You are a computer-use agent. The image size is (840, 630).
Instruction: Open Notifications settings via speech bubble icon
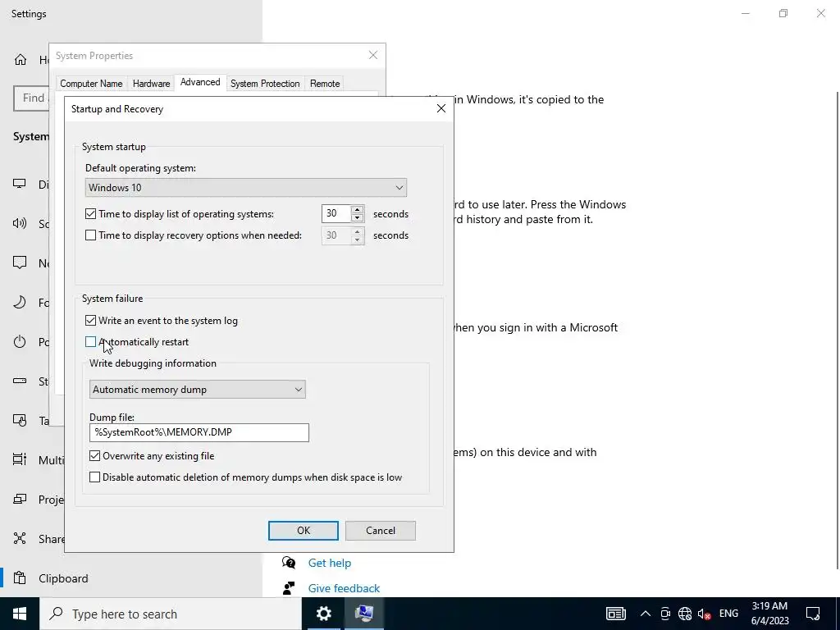pyautogui.click(x=20, y=262)
